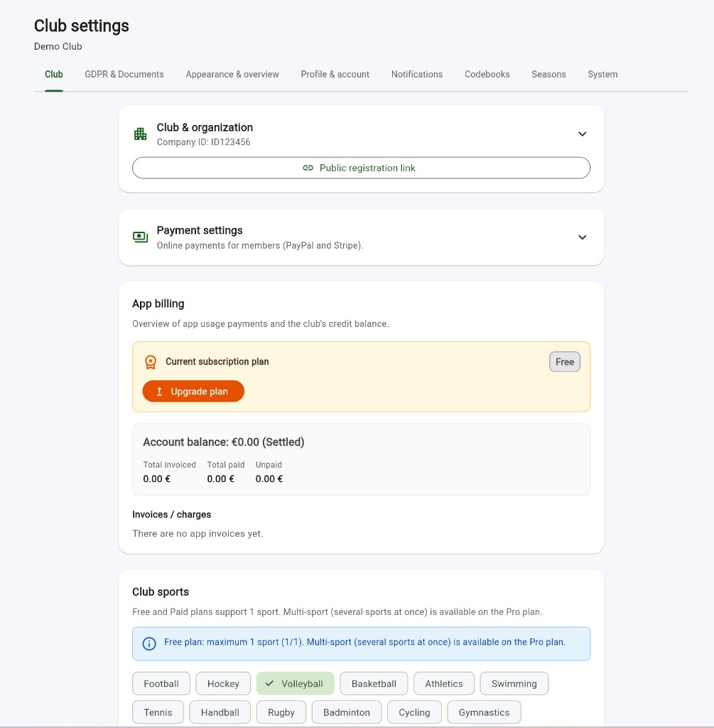Select the Gymnastics sport chip

pos(484,712)
